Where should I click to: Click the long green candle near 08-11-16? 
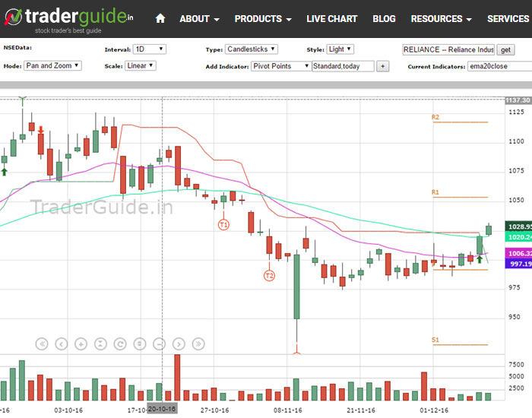(x=296, y=287)
